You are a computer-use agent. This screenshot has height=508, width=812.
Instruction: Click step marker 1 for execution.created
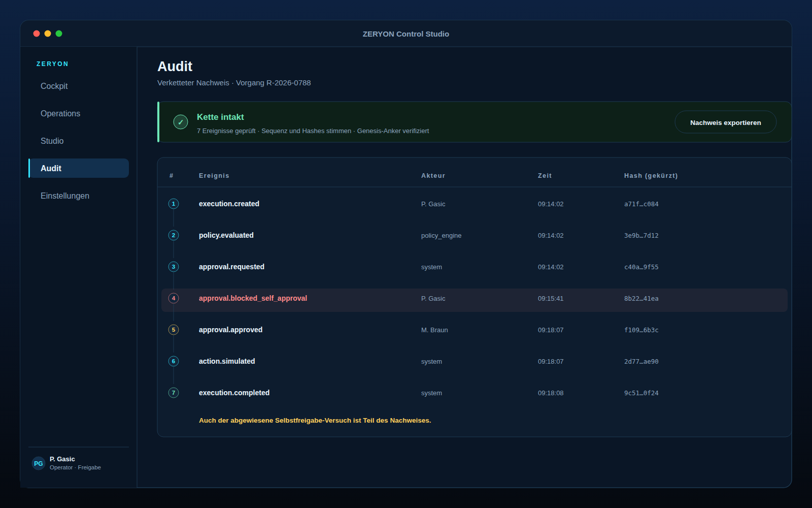174,204
